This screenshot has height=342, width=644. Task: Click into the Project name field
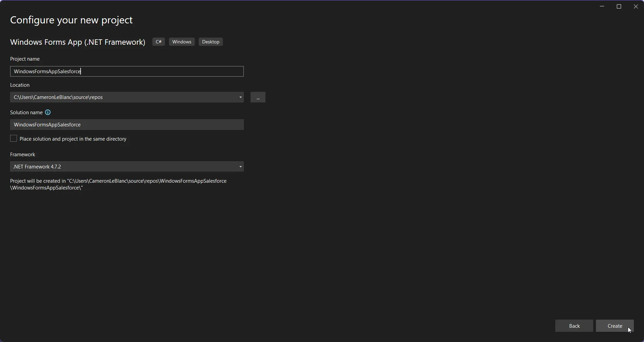click(x=127, y=72)
